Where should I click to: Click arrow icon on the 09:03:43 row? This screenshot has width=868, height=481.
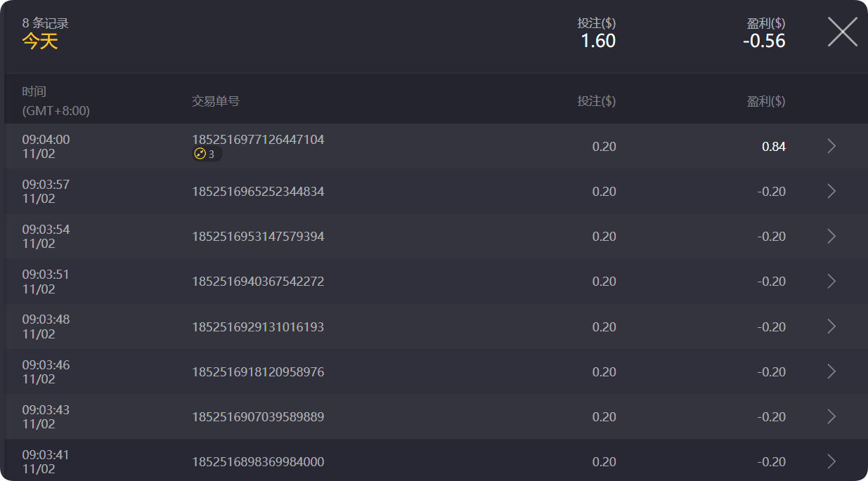[x=831, y=416]
